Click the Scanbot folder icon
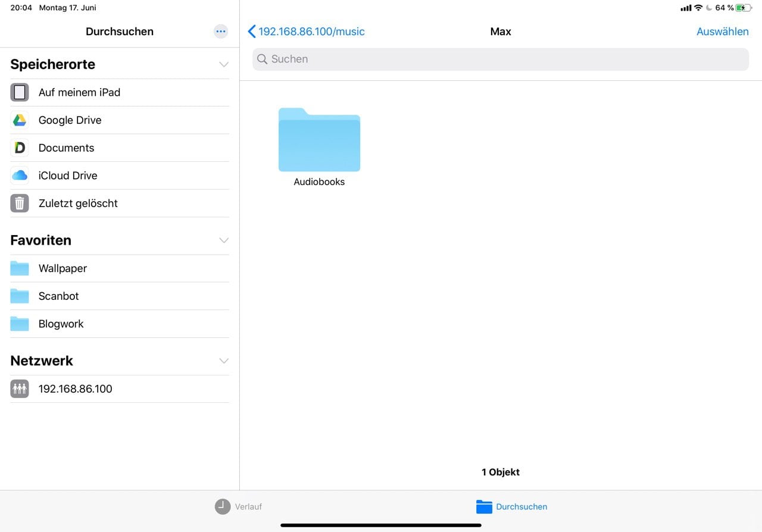Screen dimensions: 762x532 (20, 296)
